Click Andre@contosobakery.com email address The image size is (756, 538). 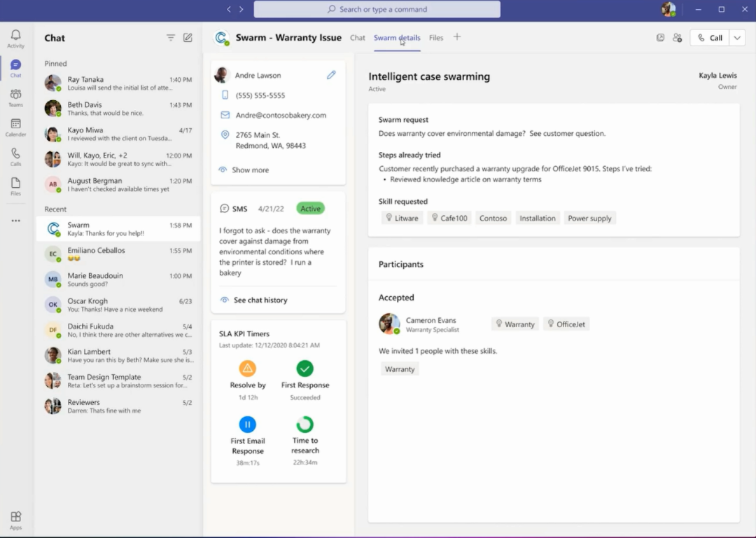point(281,115)
